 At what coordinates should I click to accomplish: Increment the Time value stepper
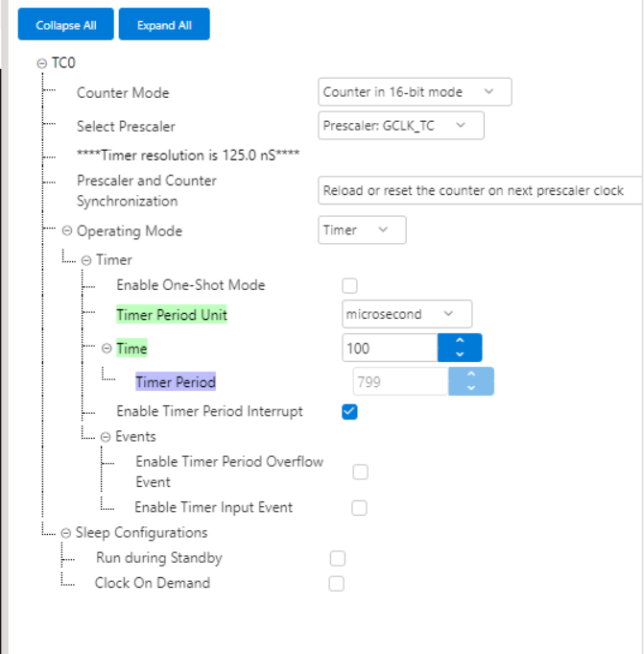click(x=460, y=341)
